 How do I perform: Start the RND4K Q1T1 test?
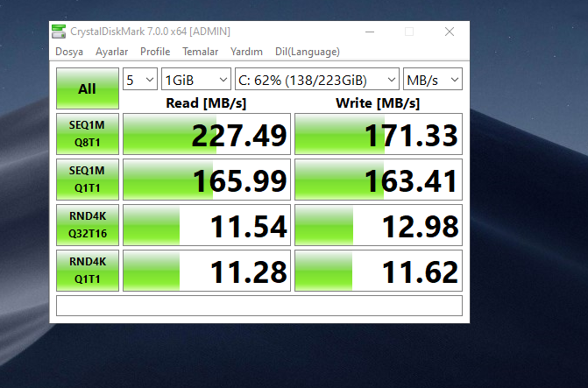(88, 271)
